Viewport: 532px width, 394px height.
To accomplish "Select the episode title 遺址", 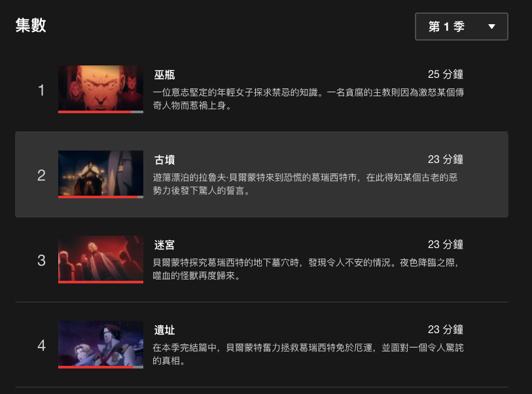I will pyautogui.click(x=164, y=331).
